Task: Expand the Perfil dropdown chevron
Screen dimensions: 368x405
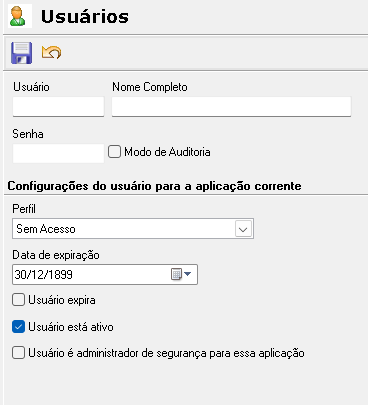Action: 243,229
